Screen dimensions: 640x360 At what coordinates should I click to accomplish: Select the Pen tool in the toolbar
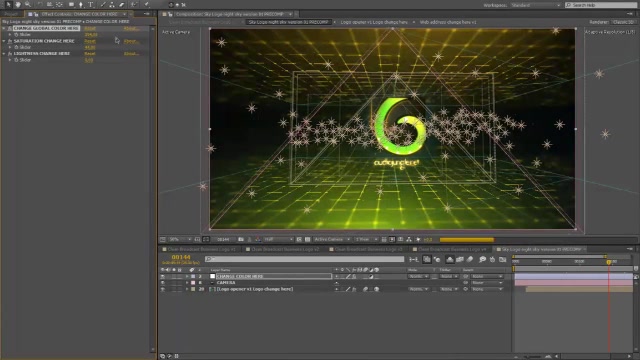point(81,4)
